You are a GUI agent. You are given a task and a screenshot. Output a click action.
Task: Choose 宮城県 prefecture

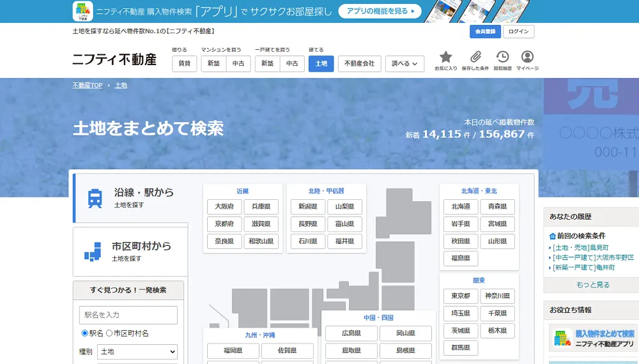pos(498,224)
